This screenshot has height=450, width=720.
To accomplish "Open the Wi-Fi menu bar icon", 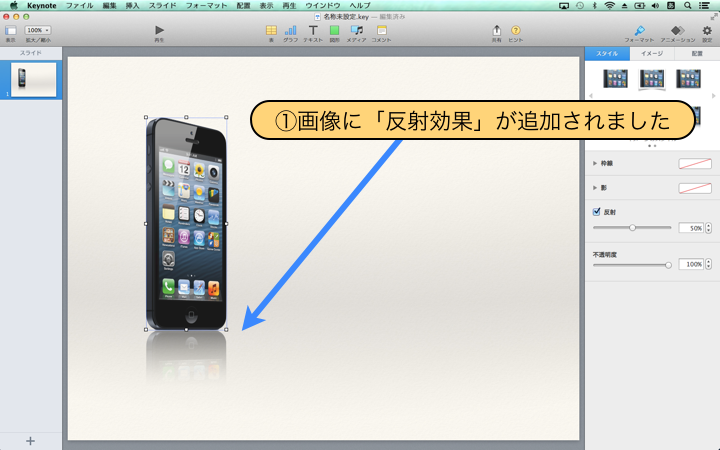I will click(x=609, y=6).
